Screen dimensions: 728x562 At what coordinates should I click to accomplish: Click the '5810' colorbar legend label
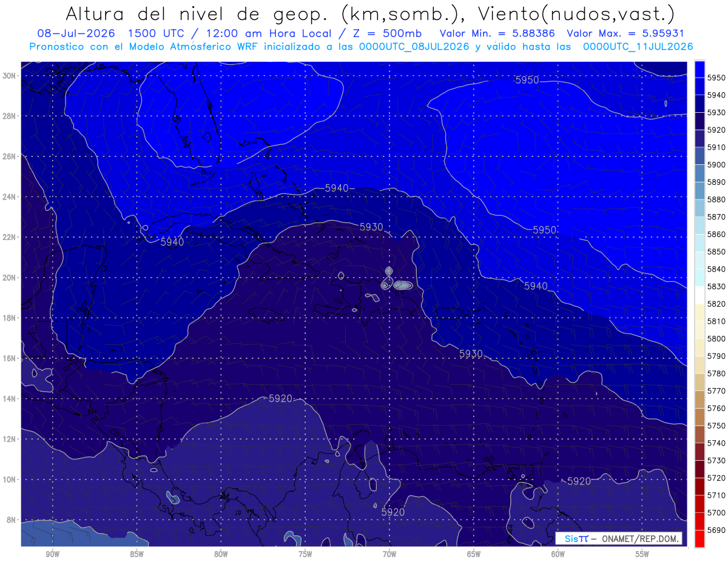click(716, 321)
